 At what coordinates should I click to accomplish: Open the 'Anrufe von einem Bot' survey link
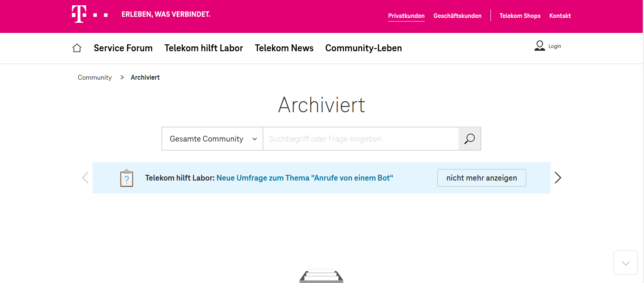pos(305,178)
